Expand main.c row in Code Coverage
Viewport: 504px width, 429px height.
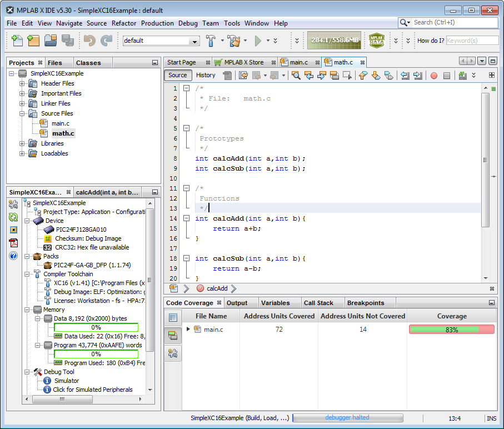(188, 329)
